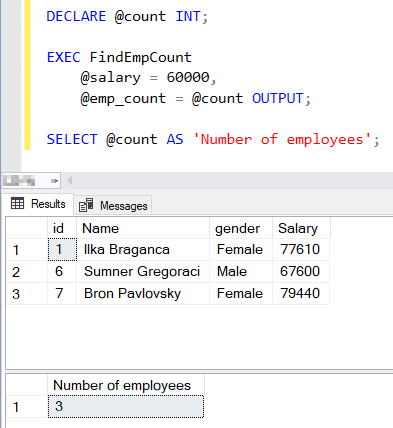Click the row header of Sumner Gregoraci
393x428 pixels.
[x=27, y=272]
